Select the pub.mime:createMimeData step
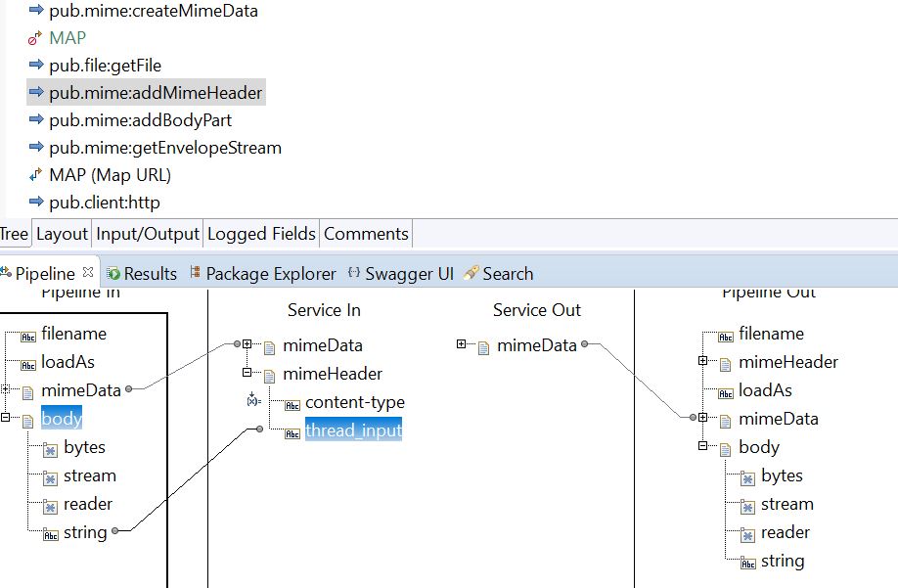Screen dimensions: 898x588 [154, 11]
